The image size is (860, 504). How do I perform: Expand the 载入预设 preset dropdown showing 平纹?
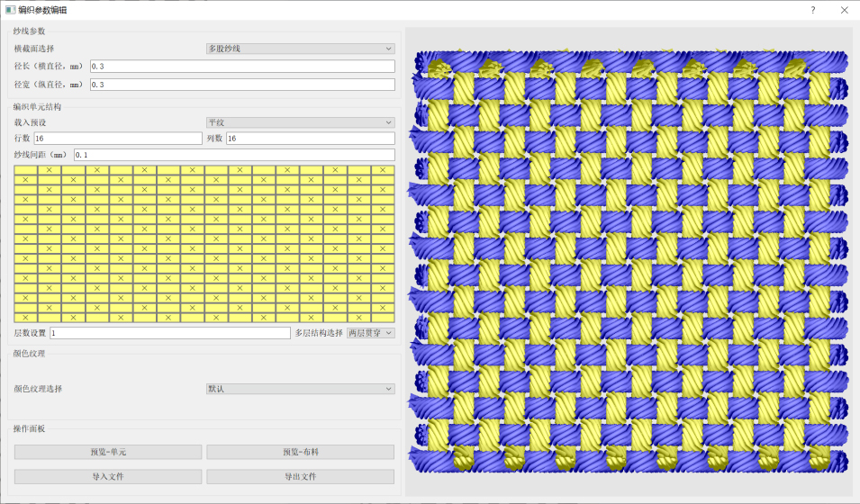click(300, 122)
